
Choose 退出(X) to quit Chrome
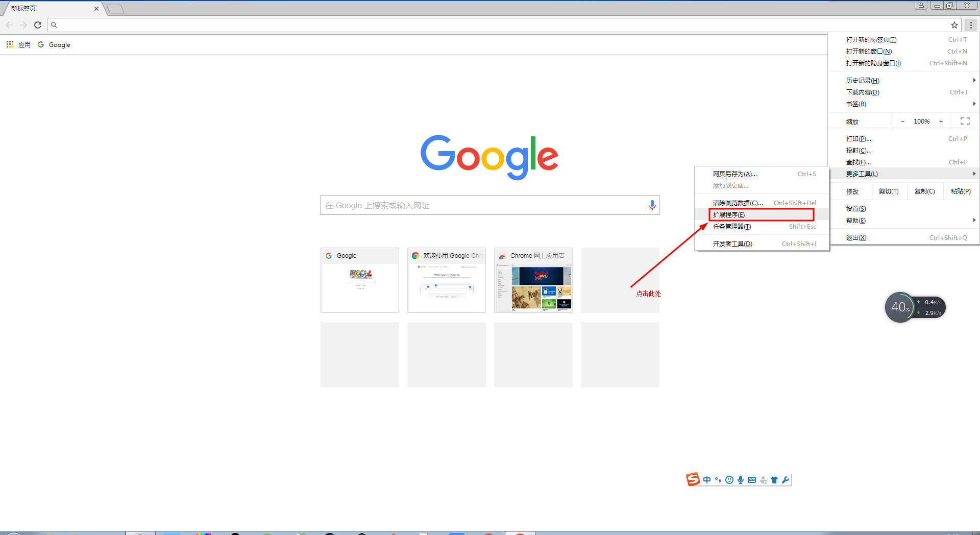click(x=903, y=238)
